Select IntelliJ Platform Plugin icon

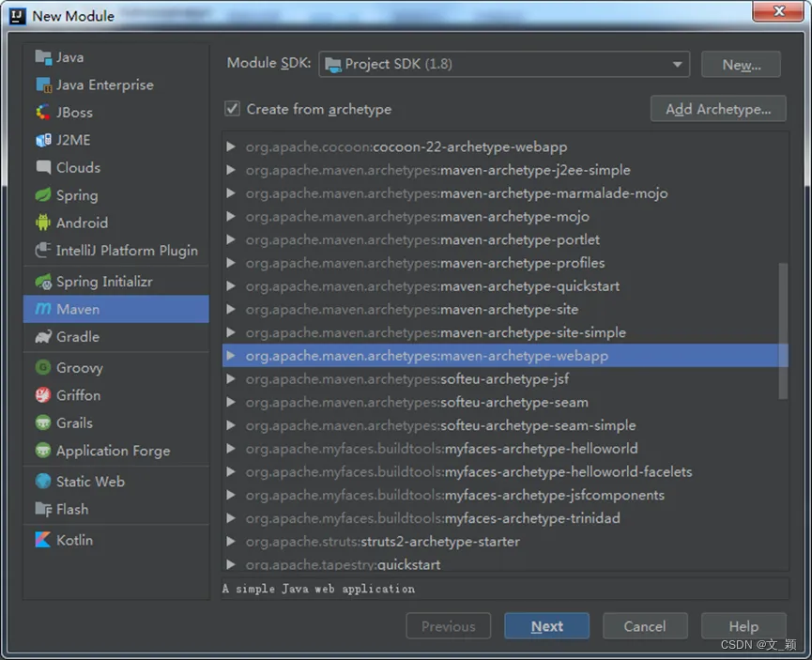[x=43, y=251]
